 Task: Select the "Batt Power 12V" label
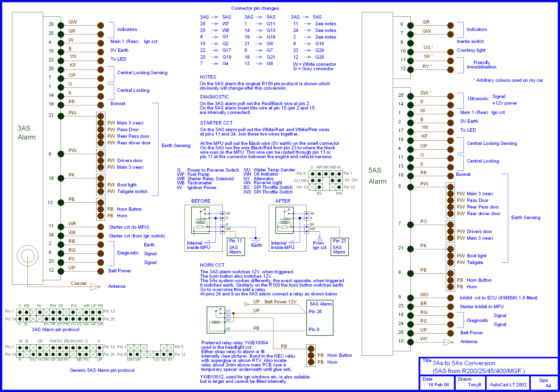(x=280, y=302)
